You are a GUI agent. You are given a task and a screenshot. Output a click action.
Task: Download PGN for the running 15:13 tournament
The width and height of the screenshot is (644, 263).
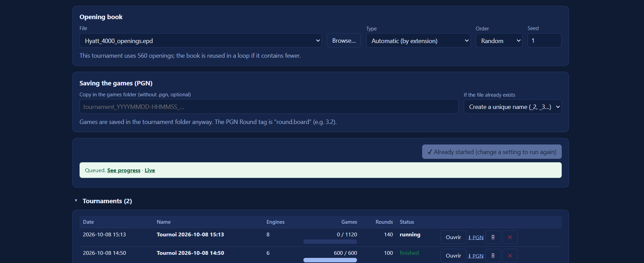coord(476,237)
